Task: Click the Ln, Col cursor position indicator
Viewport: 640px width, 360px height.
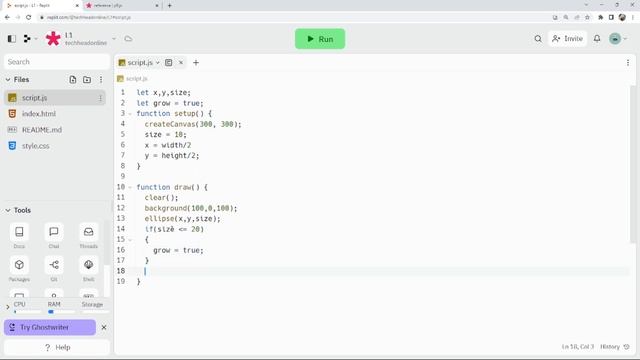Action: 578,347
